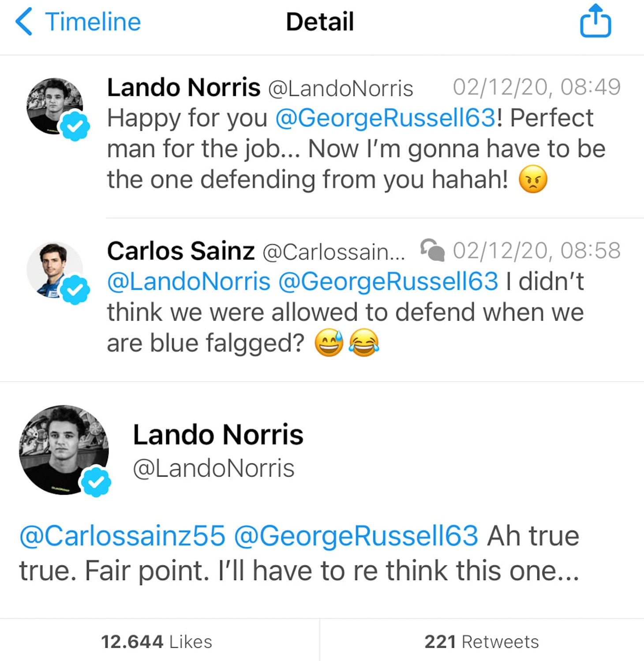View the 221 Retweets list

coord(482,642)
